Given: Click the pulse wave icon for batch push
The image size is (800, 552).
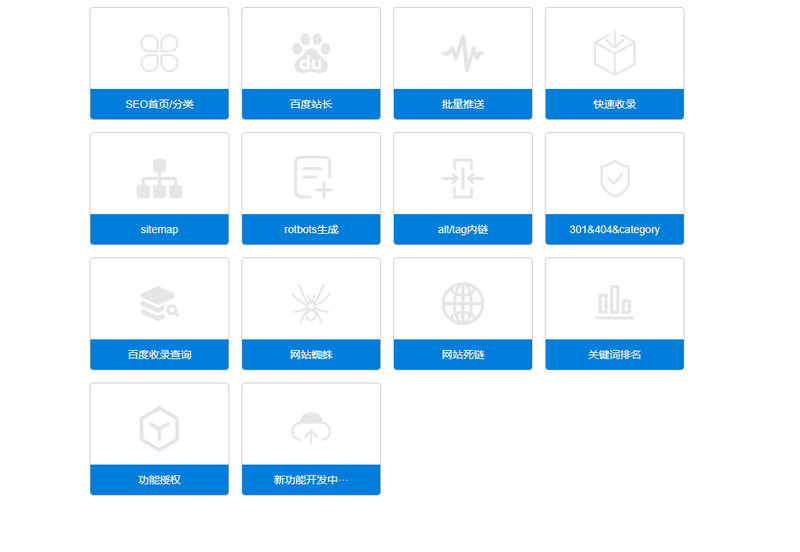Looking at the screenshot, I should 463,53.
